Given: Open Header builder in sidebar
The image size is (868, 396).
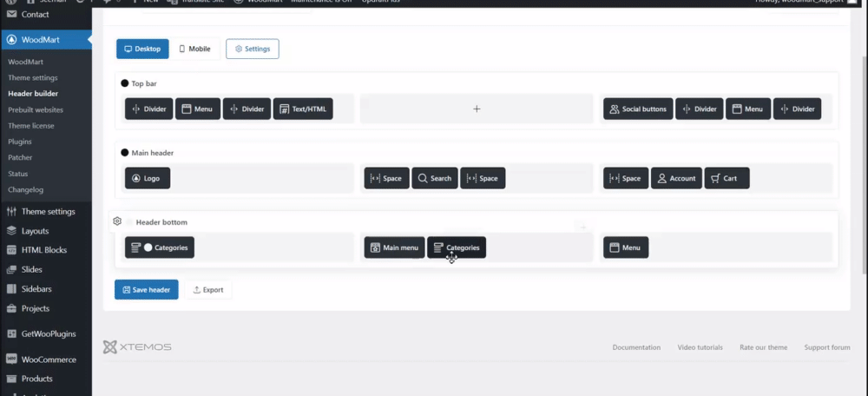Looking at the screenshot, I should (x=33, y=94).
